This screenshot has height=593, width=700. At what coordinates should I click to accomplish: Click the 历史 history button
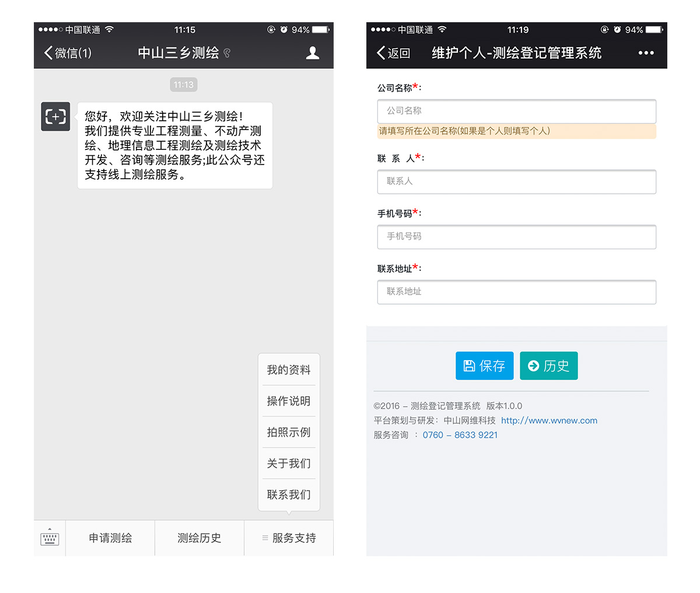[x=548, y=366]
